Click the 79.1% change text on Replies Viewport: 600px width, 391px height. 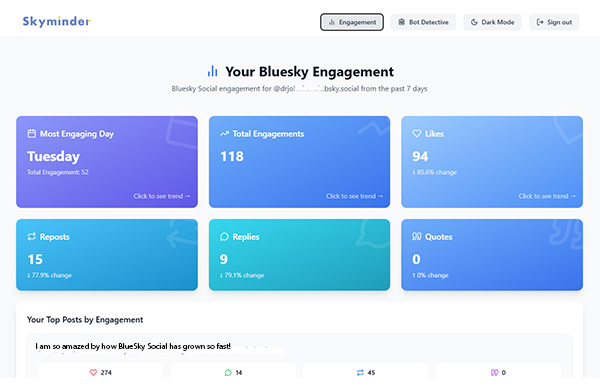point(242,275)
